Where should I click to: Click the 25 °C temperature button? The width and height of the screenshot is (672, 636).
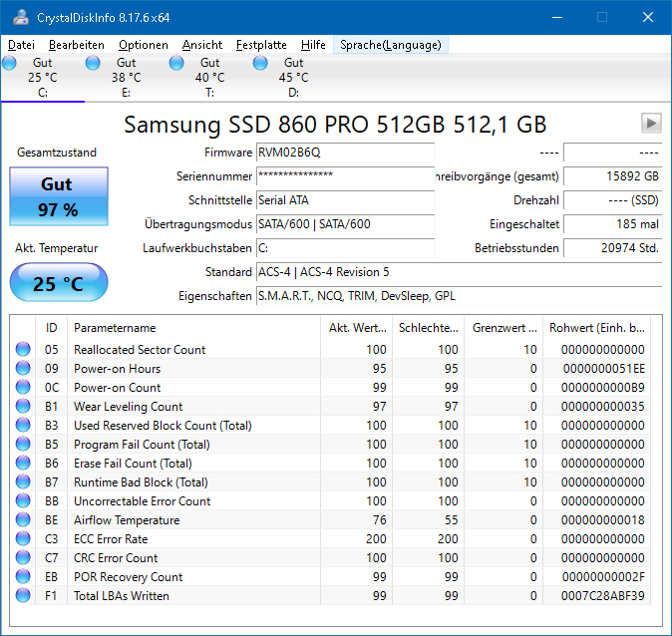click(x=59, y=283)
